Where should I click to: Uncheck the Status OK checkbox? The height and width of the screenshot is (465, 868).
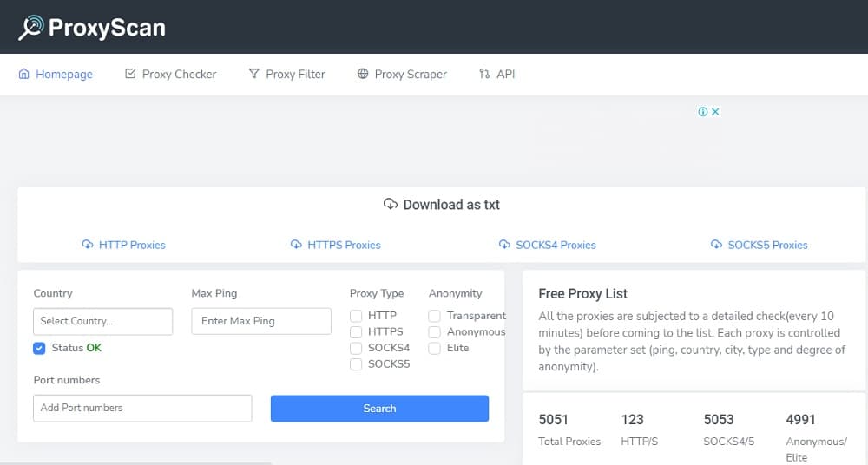[x=39, y=348]
